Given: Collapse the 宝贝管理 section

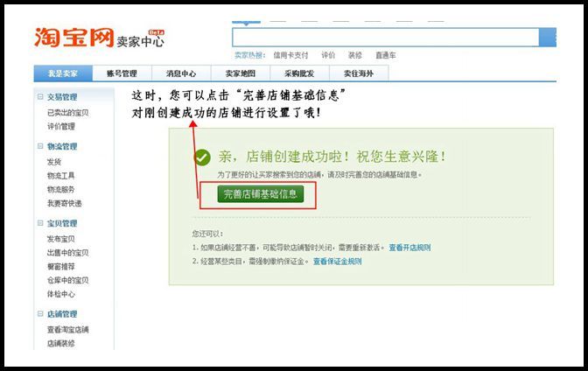Looking at the screenshot, I should (39, 224).
